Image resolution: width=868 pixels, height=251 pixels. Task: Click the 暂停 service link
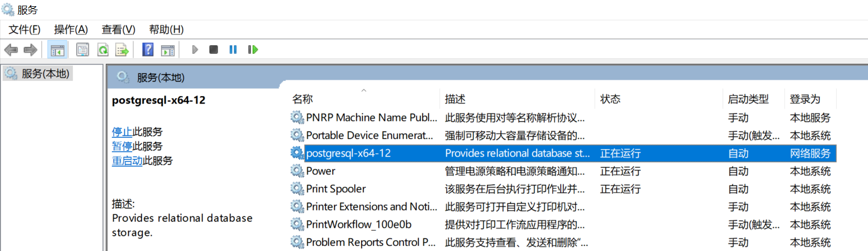[x=122, y=146]
